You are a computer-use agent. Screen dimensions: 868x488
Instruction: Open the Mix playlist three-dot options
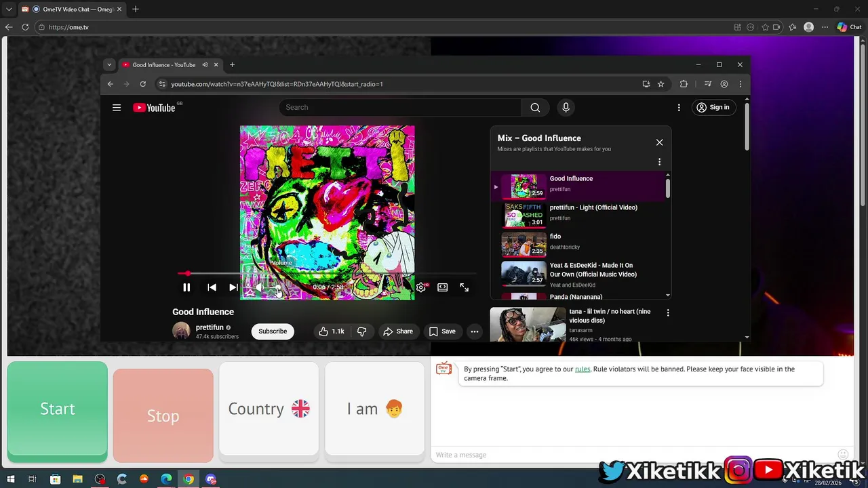(x=659, y=162)
